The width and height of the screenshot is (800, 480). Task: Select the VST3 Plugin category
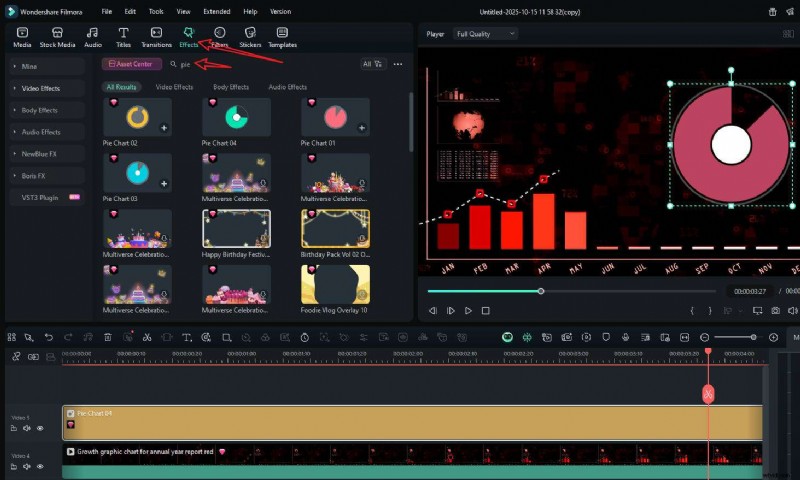click(x=47, y=197)
